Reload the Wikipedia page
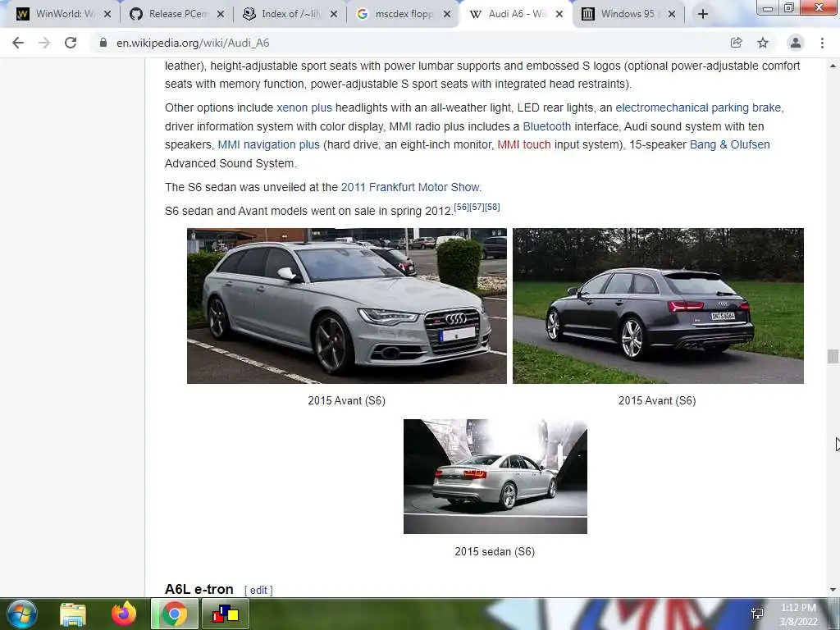 pyautogui.click(x=71, y=43)
